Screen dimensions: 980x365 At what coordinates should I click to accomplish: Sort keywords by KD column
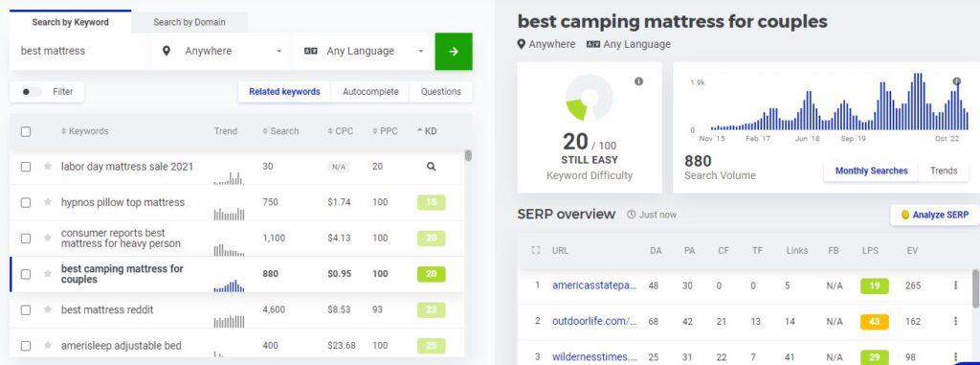coord(427,131)
